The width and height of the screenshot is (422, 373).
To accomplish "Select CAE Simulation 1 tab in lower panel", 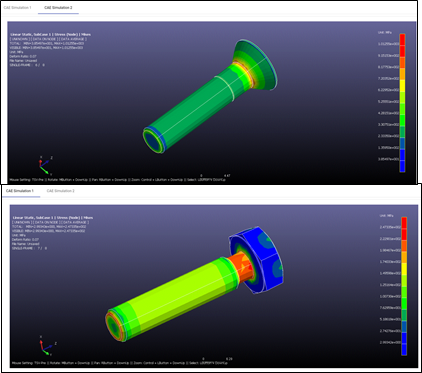I will coord(20,191).
